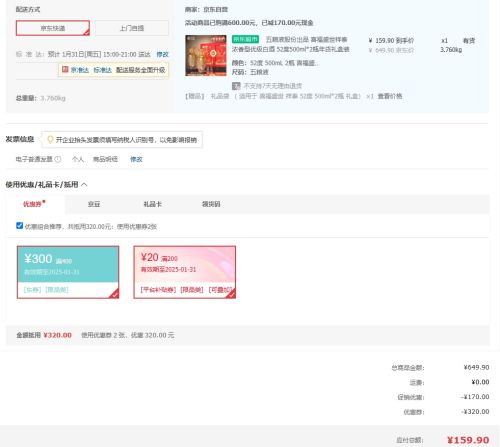This screenshot has height=447, width=500.
Task: Open the liquor gift box product thumbnail
Action: point(206,55)
